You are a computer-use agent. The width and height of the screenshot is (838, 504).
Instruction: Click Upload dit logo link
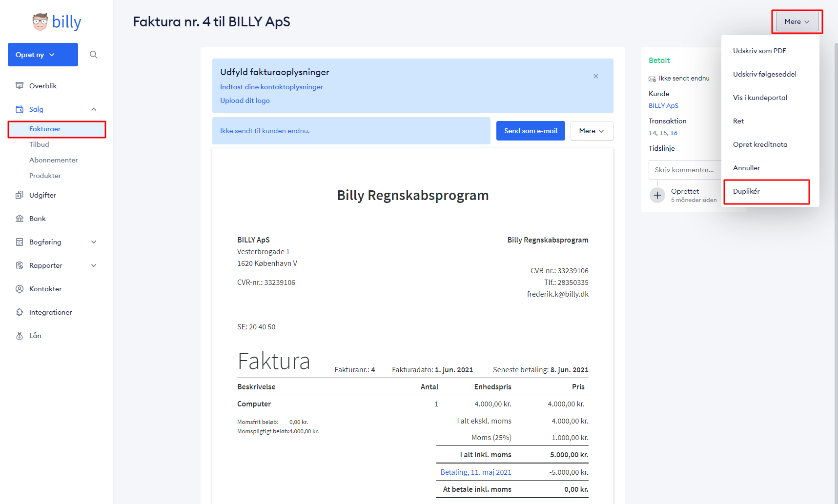pos(245,101)
